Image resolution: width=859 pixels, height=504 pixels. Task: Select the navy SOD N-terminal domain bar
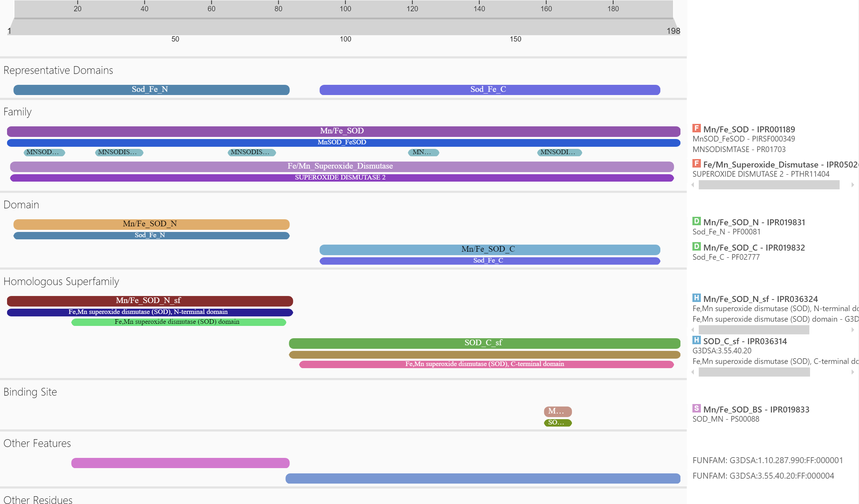click(x=150, y=312)
